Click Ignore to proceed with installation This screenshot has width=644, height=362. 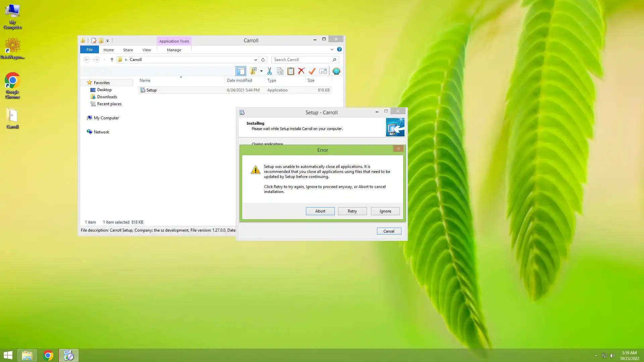click(385, 211)
